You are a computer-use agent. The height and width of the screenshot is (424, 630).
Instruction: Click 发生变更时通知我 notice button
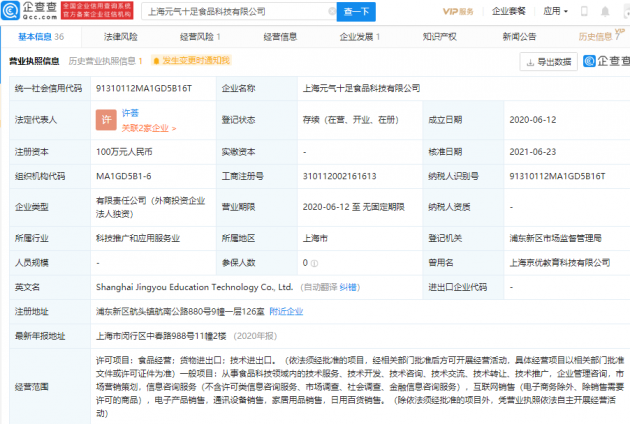pos(191,61)
